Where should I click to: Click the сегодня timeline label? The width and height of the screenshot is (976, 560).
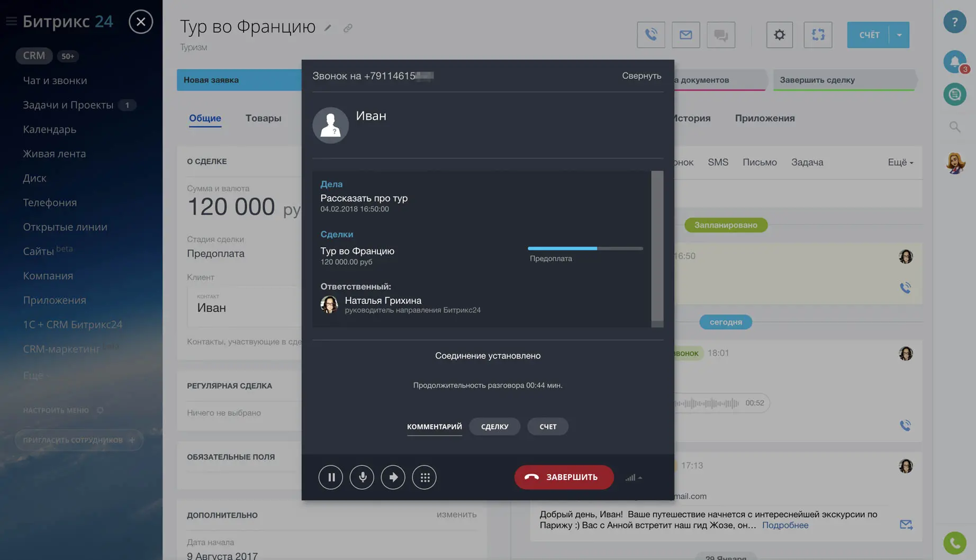coord(726,322)
